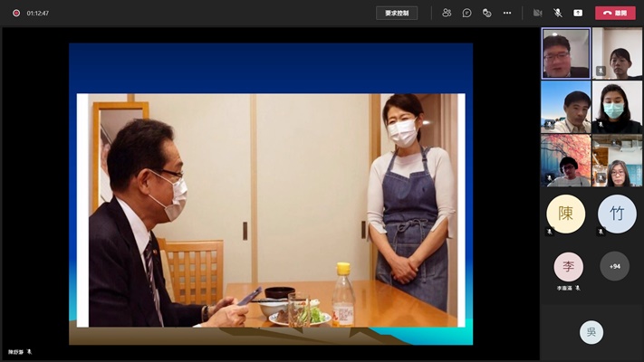Expand the +94 additional participants list

click(615, 266)
